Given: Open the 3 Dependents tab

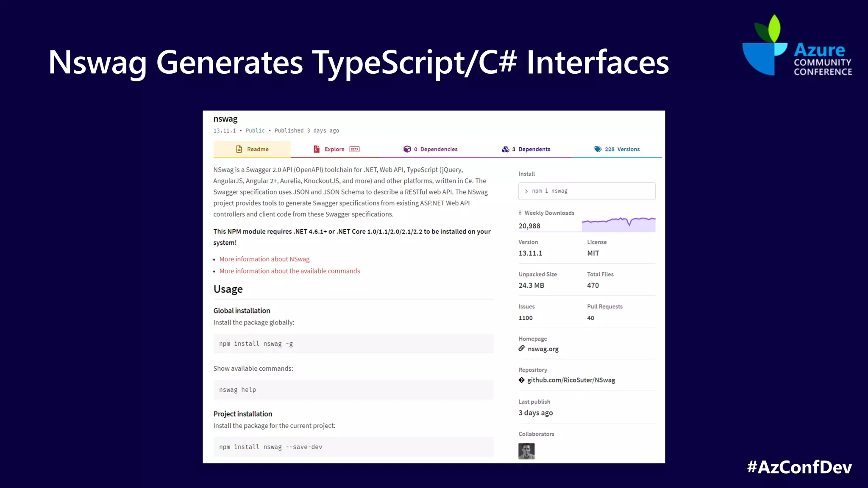Looking at the screenshot, I should (526, 149).
